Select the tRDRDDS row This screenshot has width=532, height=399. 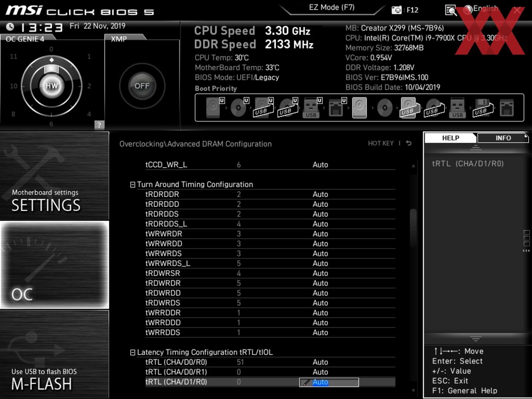[x=270, y=214]
